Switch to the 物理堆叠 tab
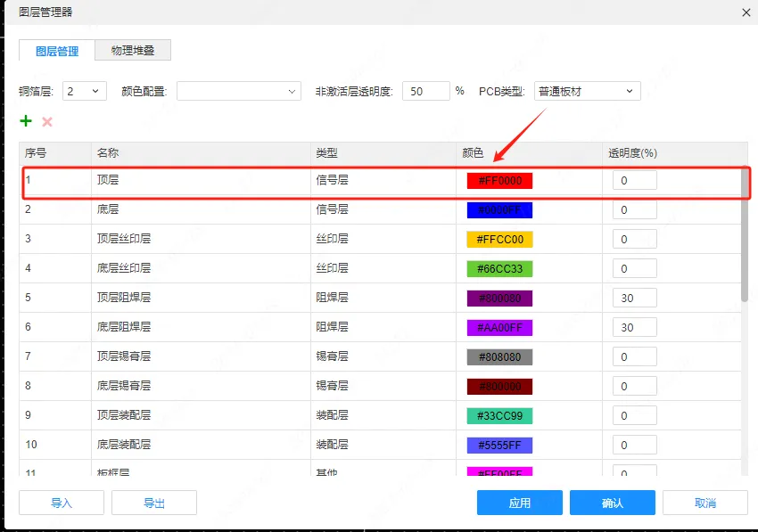Image resolution: width=758 pixels, height=532 pixels. coord(132,51)
